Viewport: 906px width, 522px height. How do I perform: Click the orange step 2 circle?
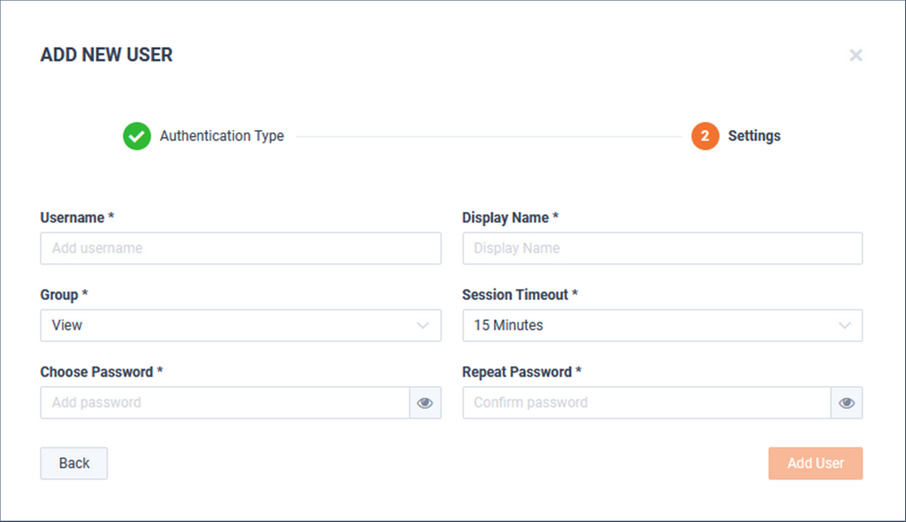tap(705, 136)
